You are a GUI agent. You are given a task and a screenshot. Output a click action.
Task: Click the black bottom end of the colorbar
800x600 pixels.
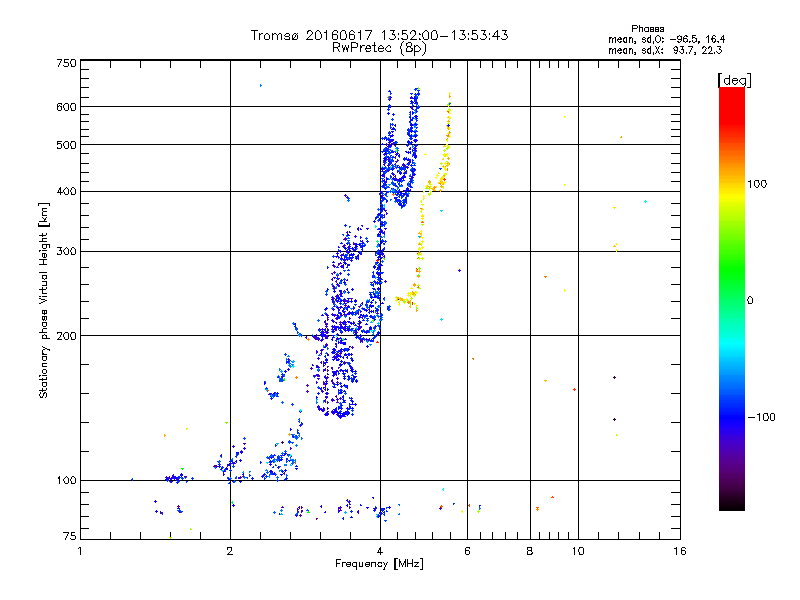click(x=732, y=503)
